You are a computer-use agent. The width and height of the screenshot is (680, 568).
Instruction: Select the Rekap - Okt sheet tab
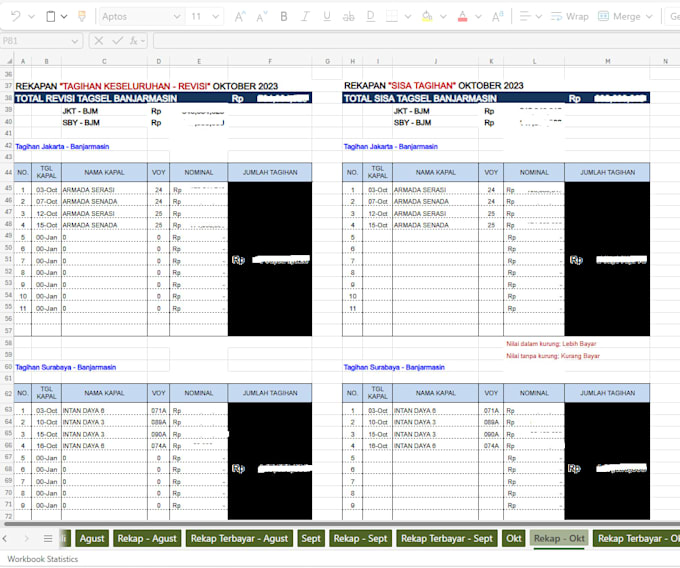[559, 539]
